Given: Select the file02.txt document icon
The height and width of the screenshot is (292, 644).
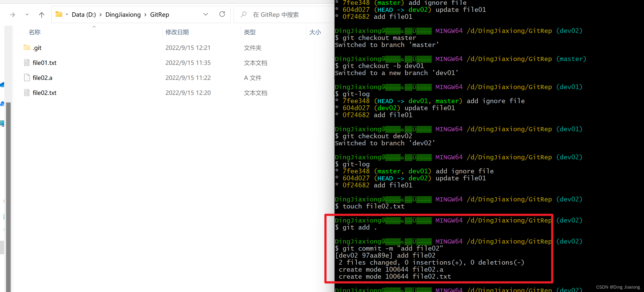Looking at the screenshot, I should [x=27, y=92].
